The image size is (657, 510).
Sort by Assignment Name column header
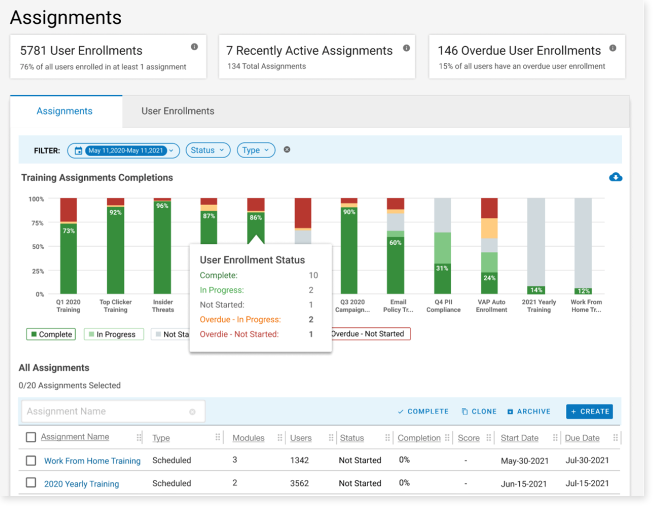(75, 437)
